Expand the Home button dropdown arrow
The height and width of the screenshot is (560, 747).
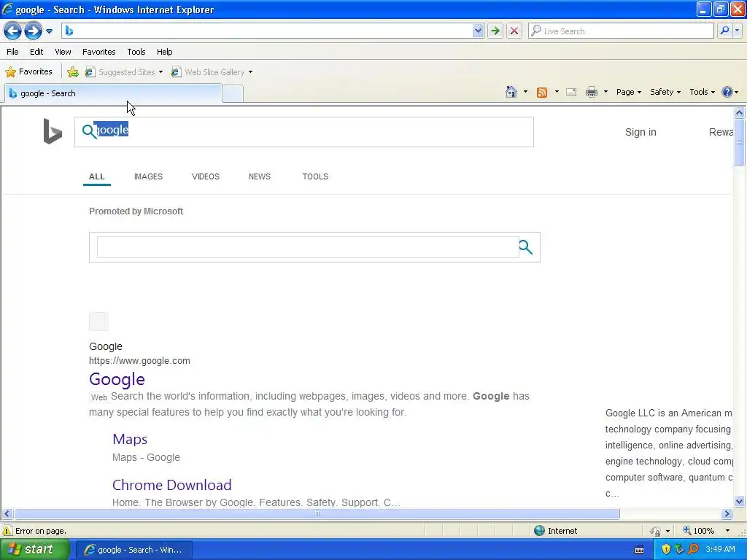(x=525, y=92)
